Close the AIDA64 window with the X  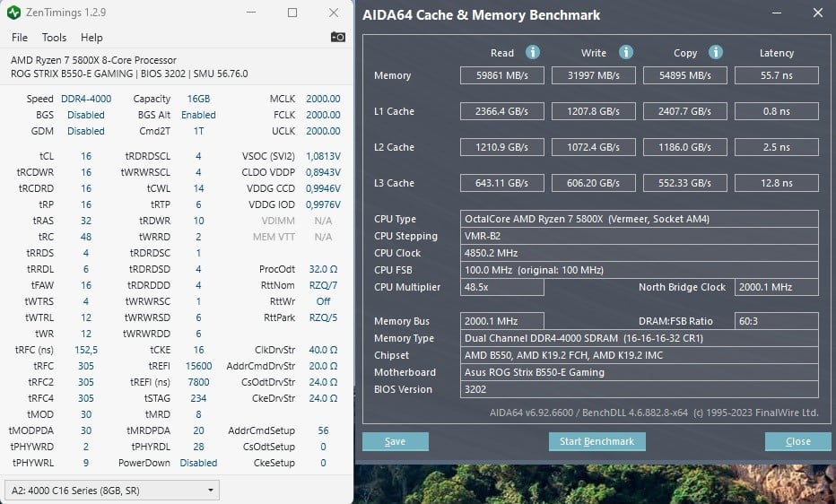point(818,13)
